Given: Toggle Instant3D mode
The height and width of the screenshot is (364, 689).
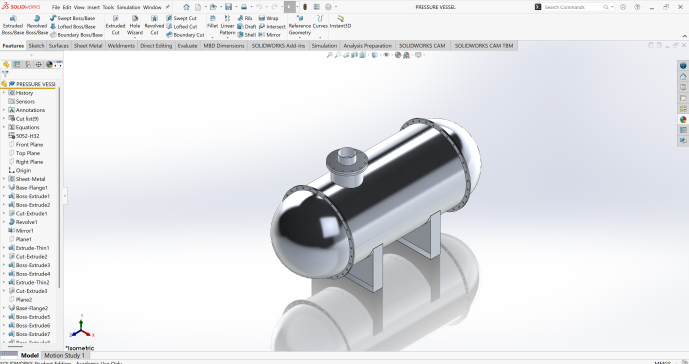Looking at the screenshot, I should pos(340,22).
